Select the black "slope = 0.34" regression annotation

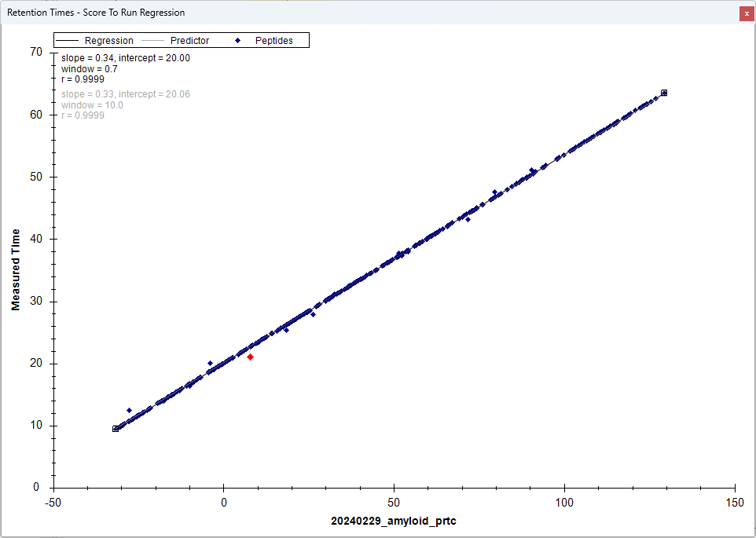125,58
